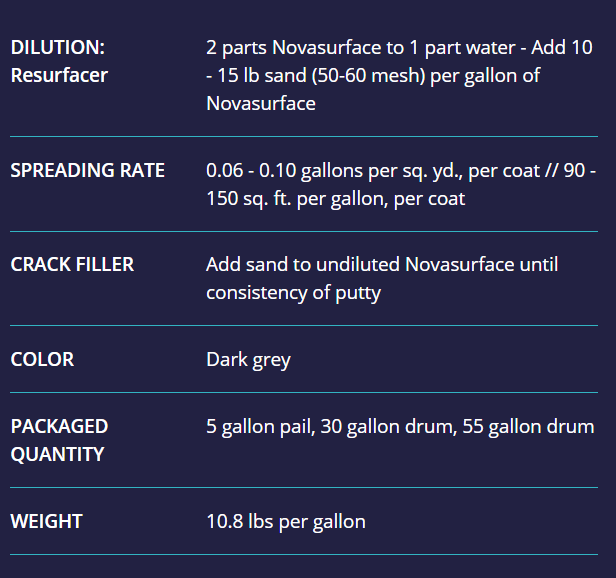The width and height of the screenshot is (616, 578).
Task: Select the PACKAGED label word
Action: pos(59,426)
